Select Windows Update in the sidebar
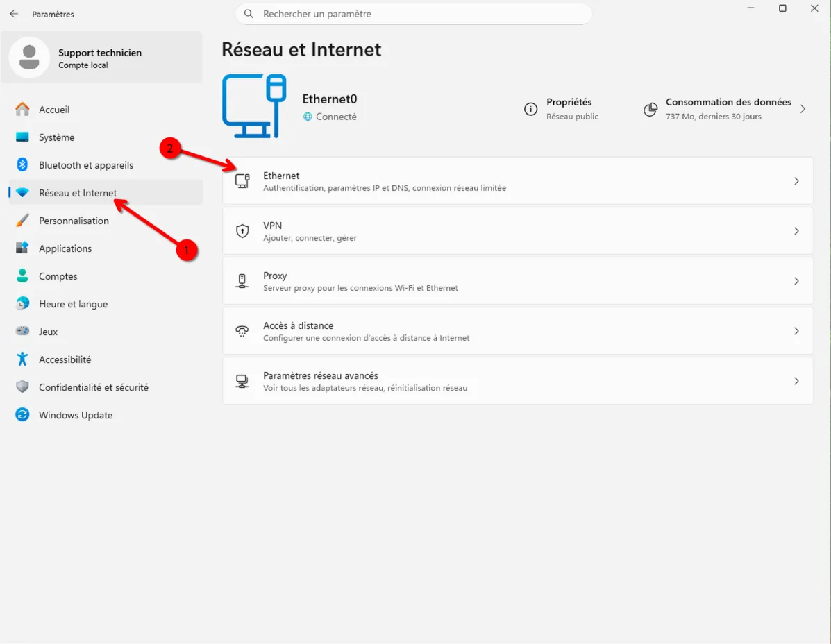 tap(106, 415)
